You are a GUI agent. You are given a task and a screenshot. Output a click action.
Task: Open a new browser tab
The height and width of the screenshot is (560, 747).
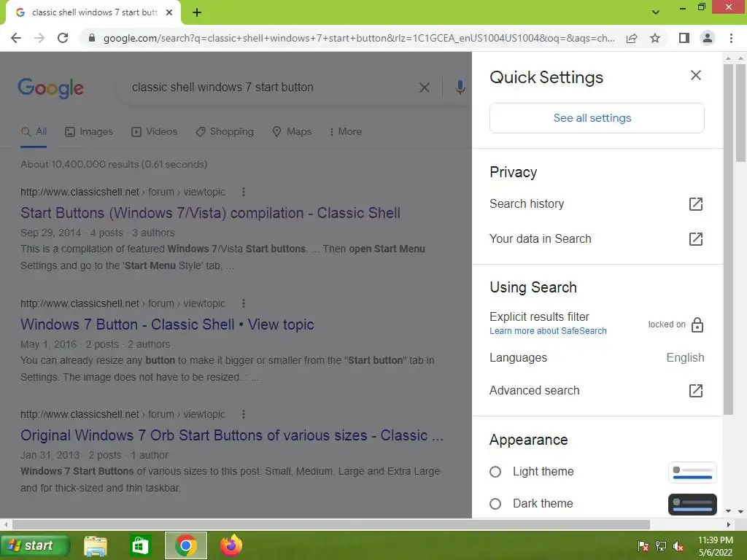click(197, 12)
